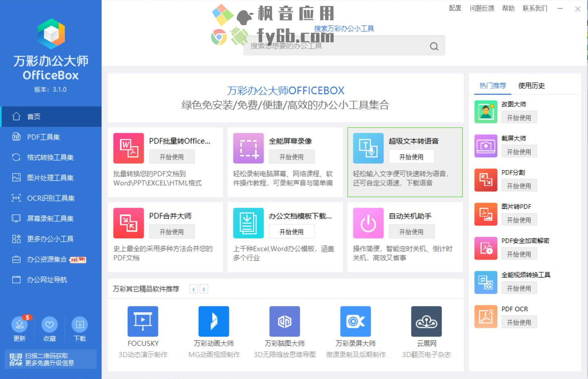Click the QR code scan banner

click(51, 359)
